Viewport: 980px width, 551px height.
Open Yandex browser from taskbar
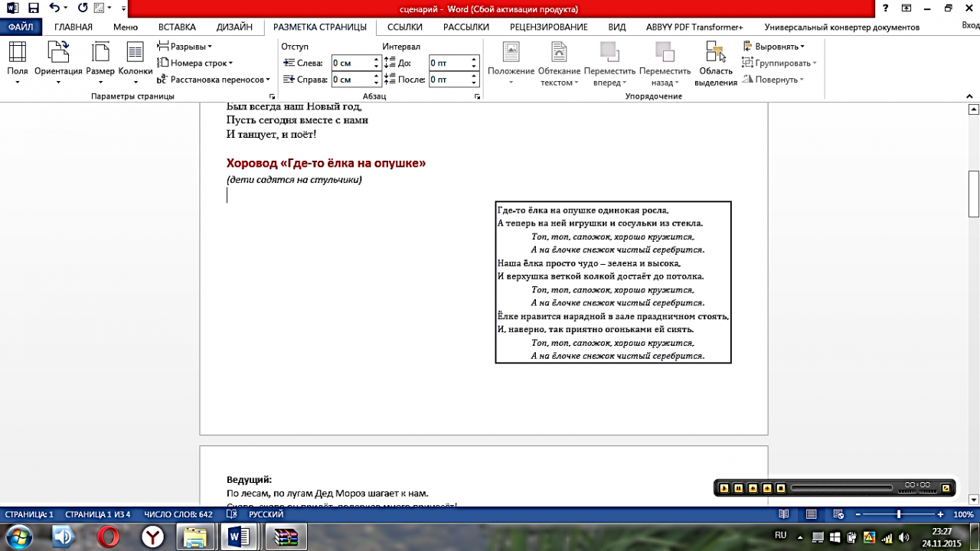pos(154,537)
